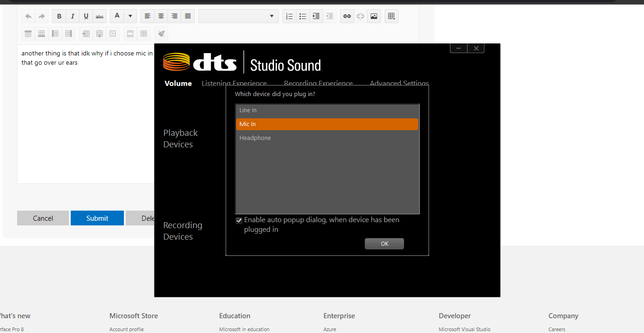The width and height of the screenshot is (644, 333).
Task: Center align the text
Action: click(x=161, y=16)
